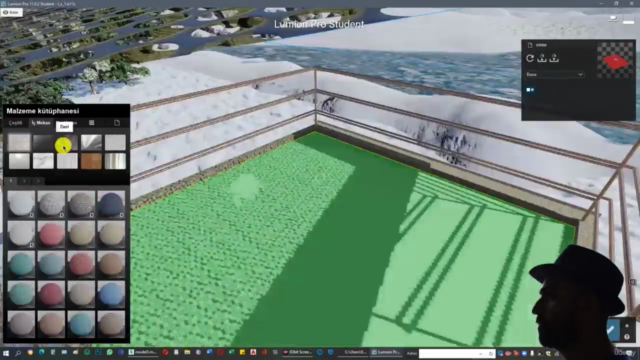Open Windows taskbar search
The height and width of the screenshot is (360, 640).
pos(18,353)
